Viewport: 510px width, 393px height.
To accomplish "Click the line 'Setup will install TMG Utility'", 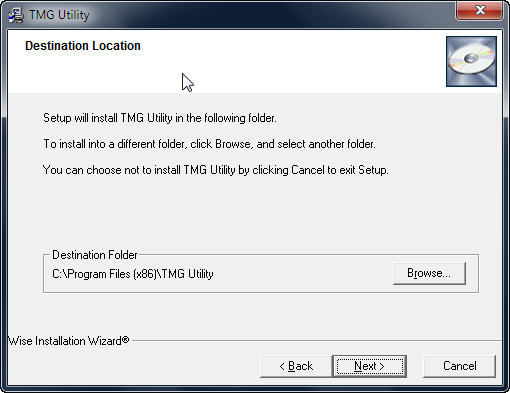I will 160,118.
